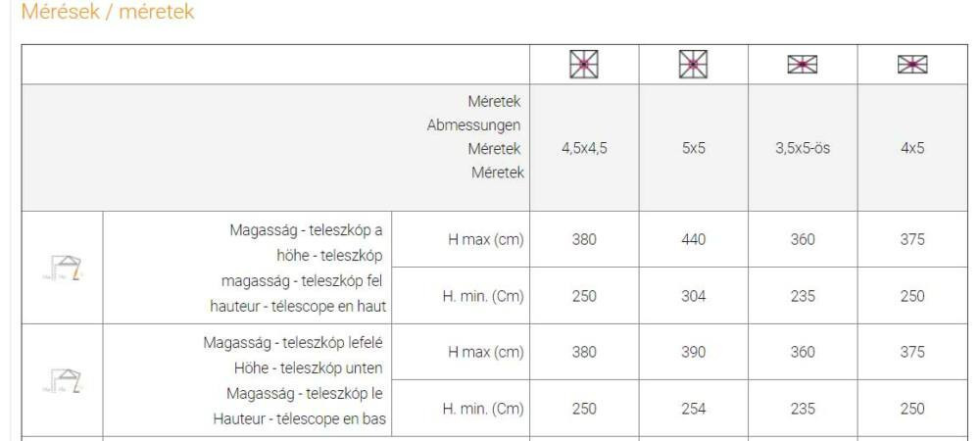Click the 254 H min value

pos(694,409)
